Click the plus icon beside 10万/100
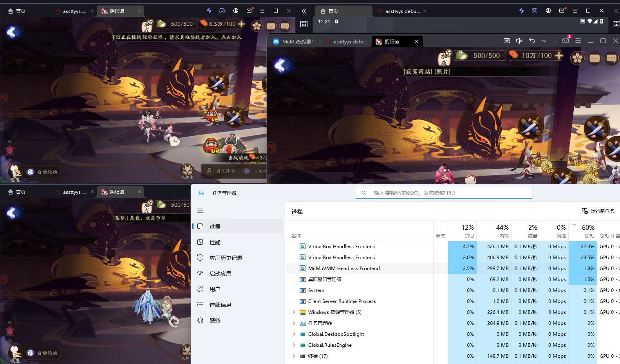This screenshot has height=364, width=620. click(559, 56)
